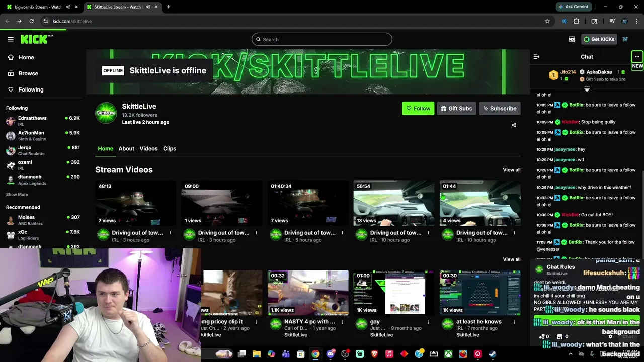Open options for the 48:13 video
The height and width of the screenshot is (362, 644).
(170, 233)
